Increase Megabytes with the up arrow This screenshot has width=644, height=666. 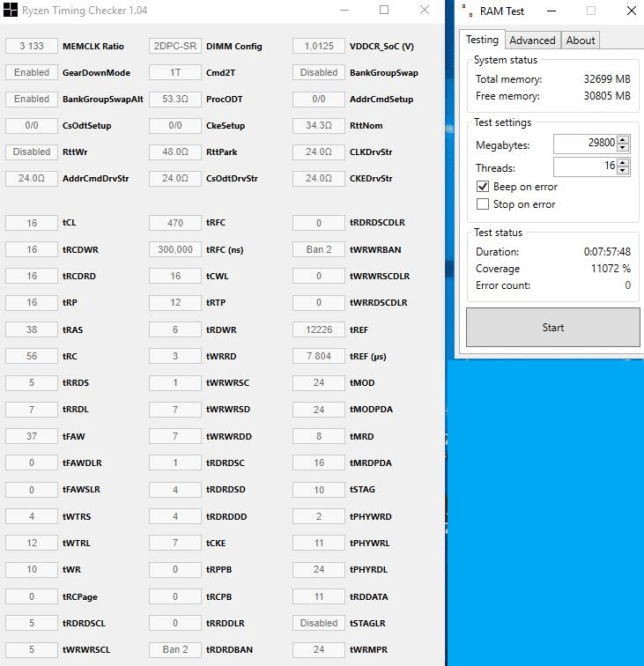pos(623,140)
